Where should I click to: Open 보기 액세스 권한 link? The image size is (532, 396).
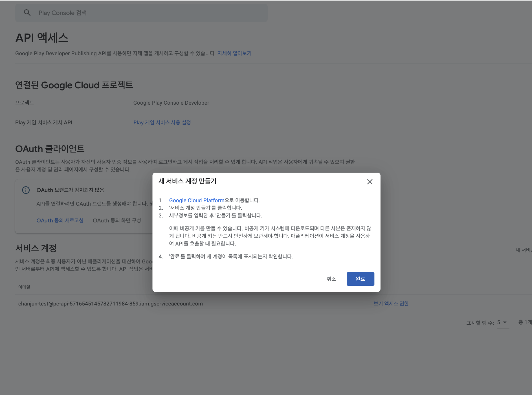pos(391,303)
